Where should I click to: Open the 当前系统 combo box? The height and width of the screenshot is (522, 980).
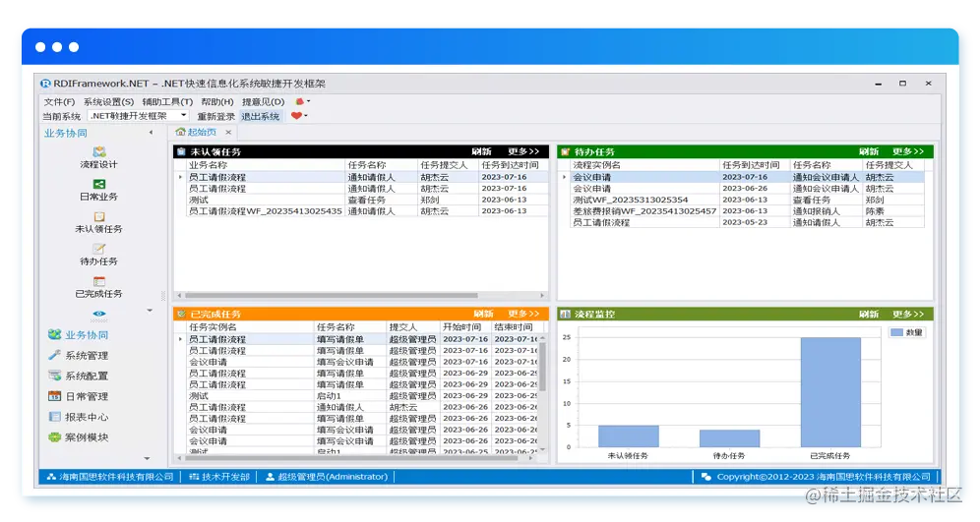(137, 116)
